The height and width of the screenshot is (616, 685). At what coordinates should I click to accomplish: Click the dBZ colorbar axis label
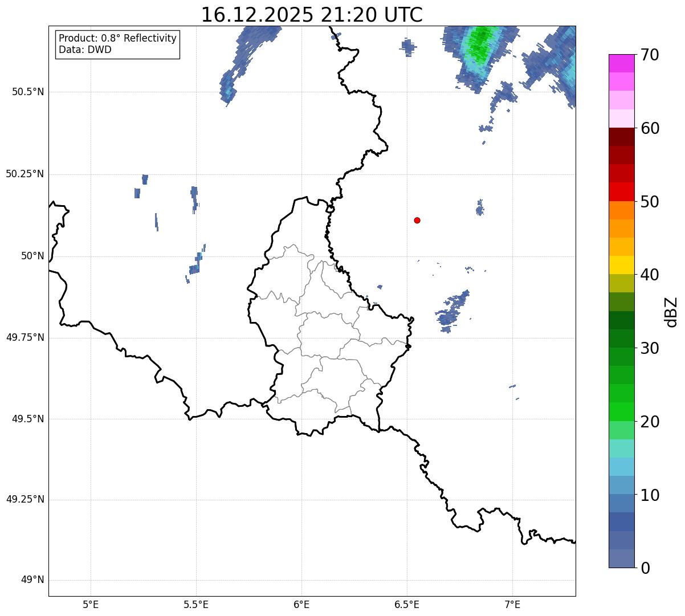[671, 311]
